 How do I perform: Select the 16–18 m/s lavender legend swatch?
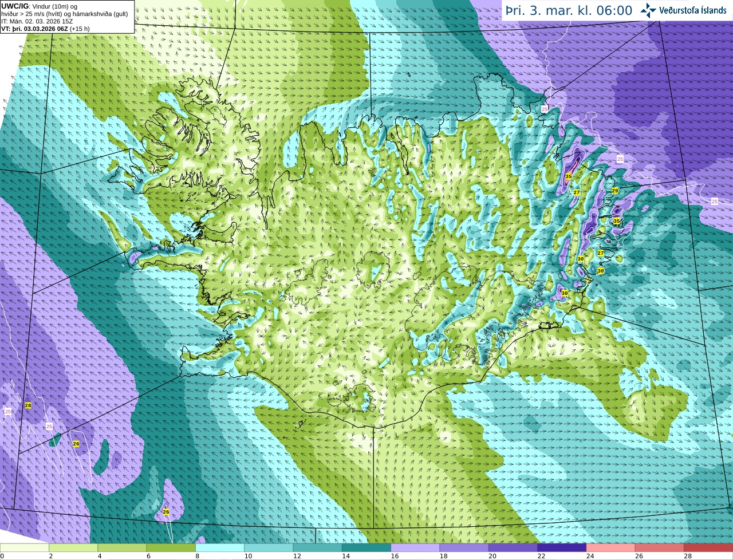[x=415, y=547]
